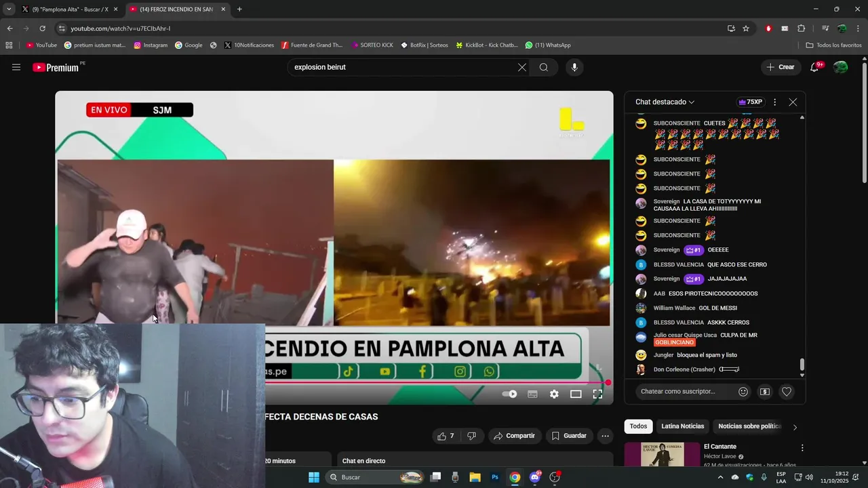Screen dimensions: 868x488
Task: Open the Instagram bookmark
Action: 151,45
